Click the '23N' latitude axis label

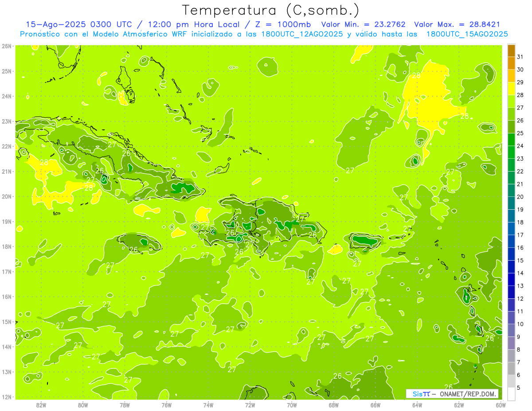[7, 121]
